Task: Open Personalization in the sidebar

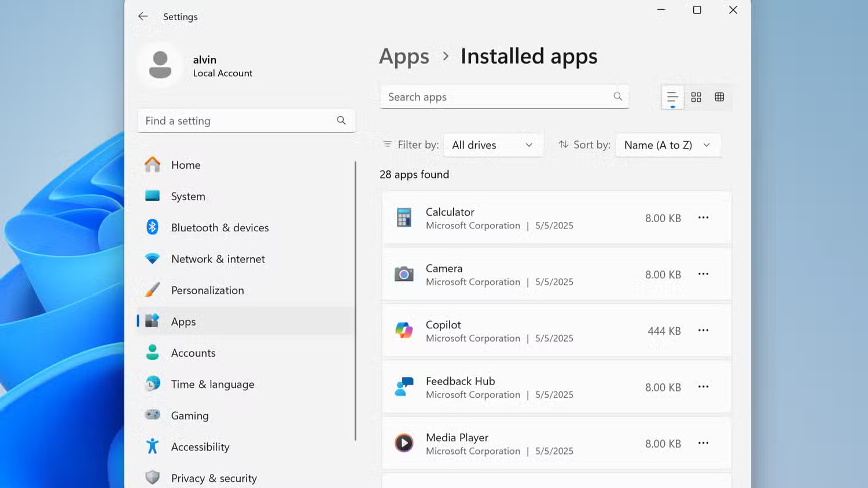Action: tap(207, 290)
